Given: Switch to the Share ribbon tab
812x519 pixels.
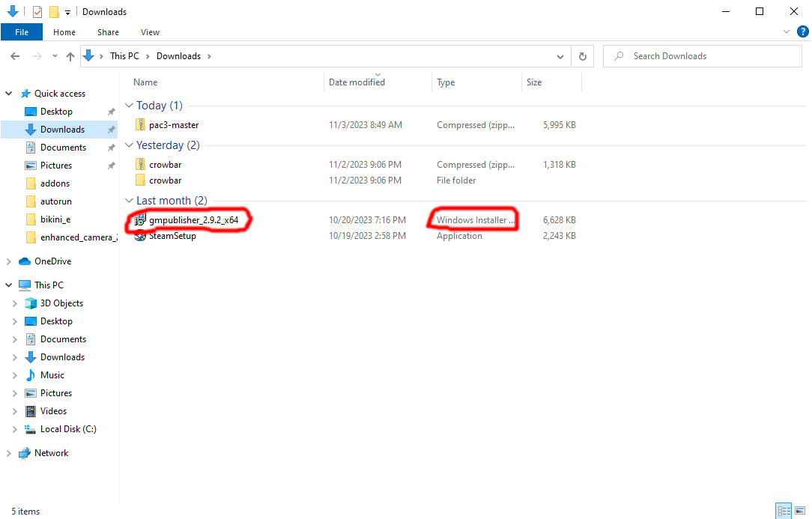Looking at the screenshot, I should click(x=108, y=32).
